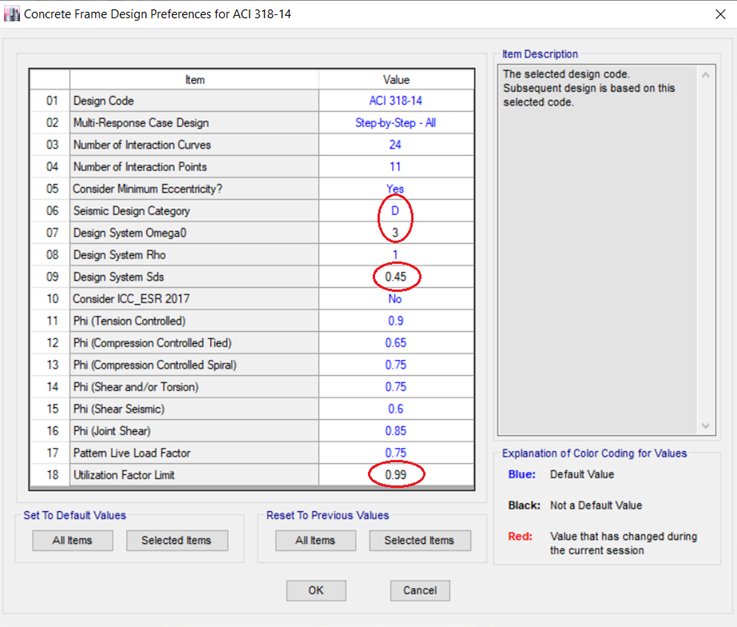Set selected items to default values
The height and width of the screenshot is (627, 737).
point(176,540)
